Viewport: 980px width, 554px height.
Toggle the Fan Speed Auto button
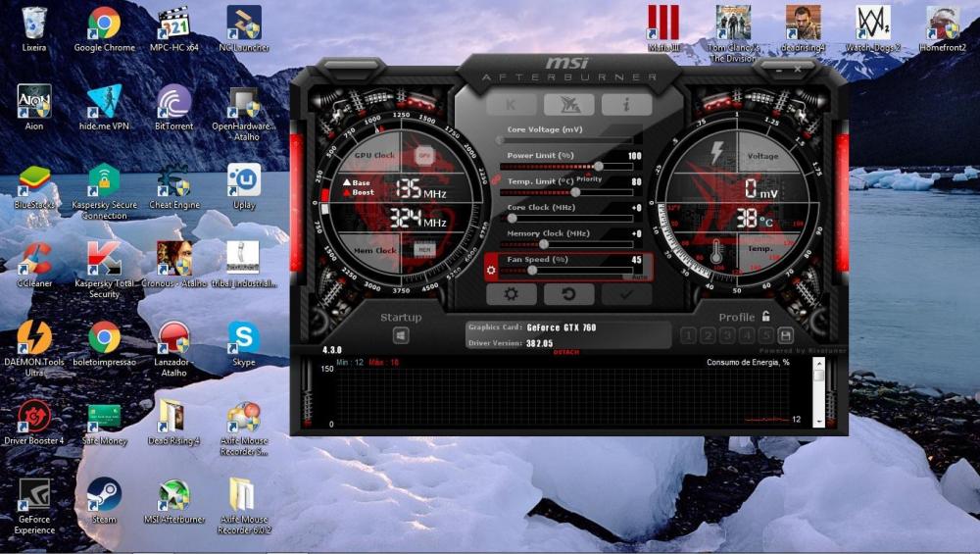[x=637, y=277]
